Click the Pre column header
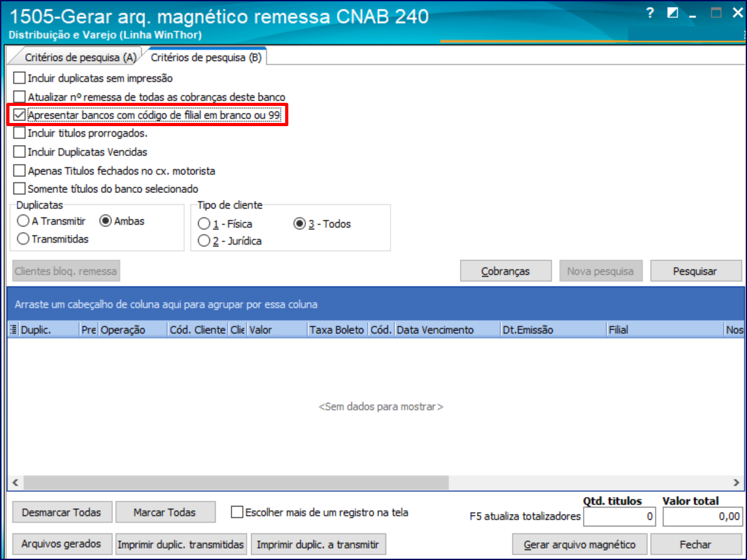747x560 pixels. tap(88, 330)
